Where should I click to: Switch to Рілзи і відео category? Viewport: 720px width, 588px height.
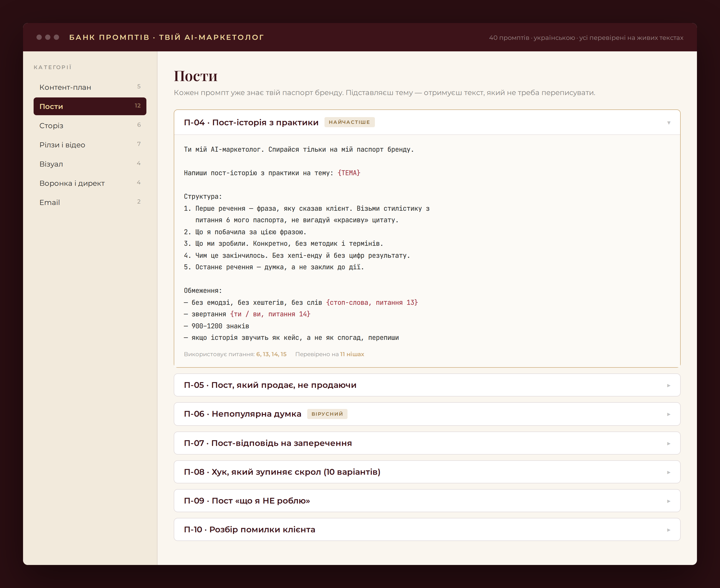pyautogui.click(x=90, y=145)
